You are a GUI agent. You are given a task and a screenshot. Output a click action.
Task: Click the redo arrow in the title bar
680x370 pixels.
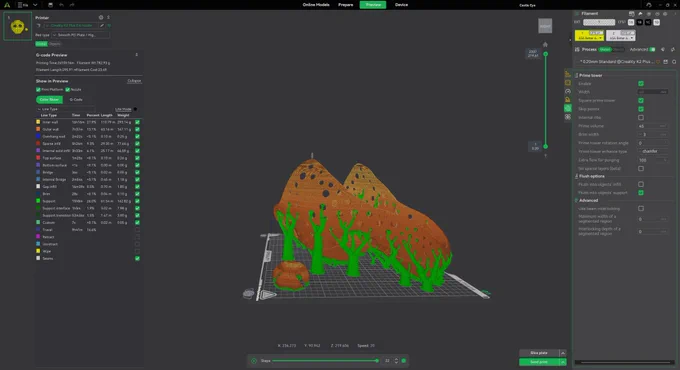(72, 5)
